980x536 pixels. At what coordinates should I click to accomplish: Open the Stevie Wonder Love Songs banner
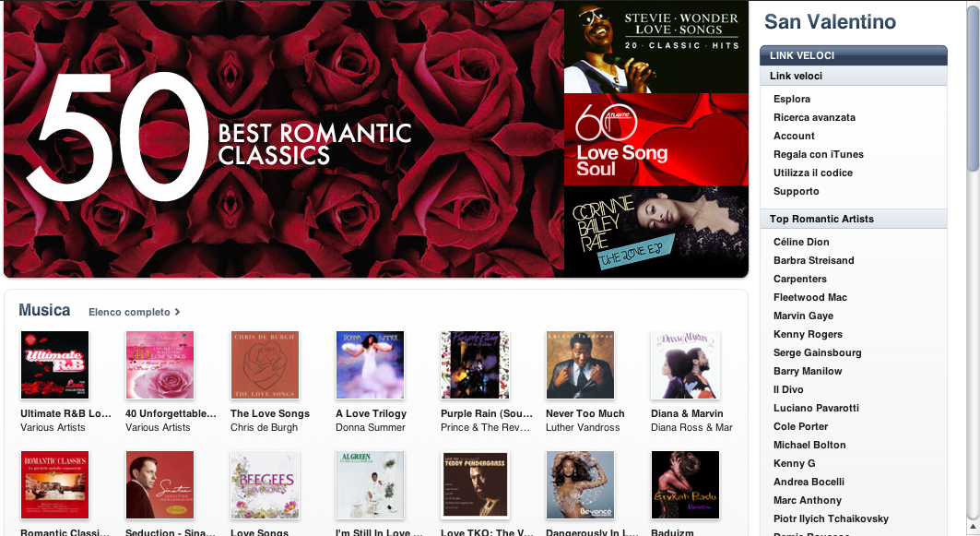click(656, 46)
